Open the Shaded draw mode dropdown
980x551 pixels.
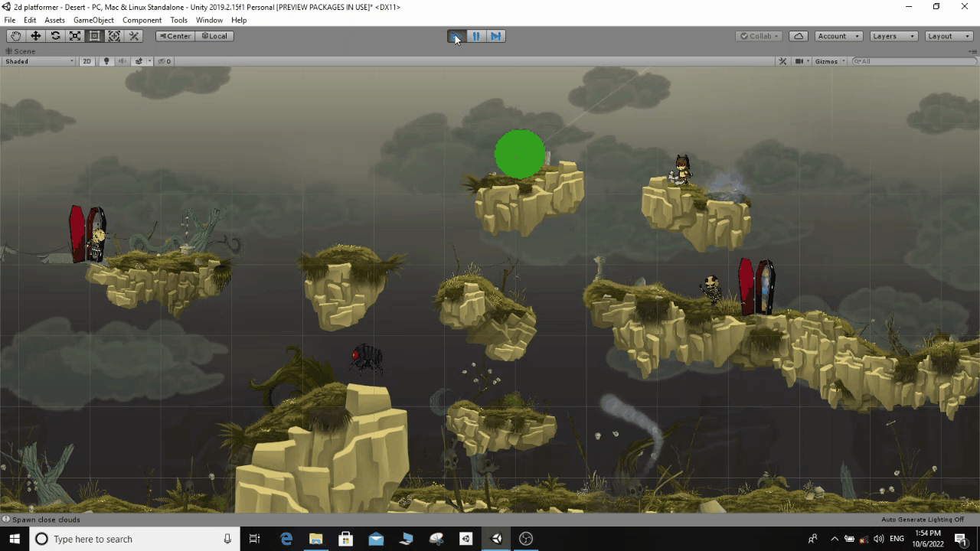pos(38,61)
